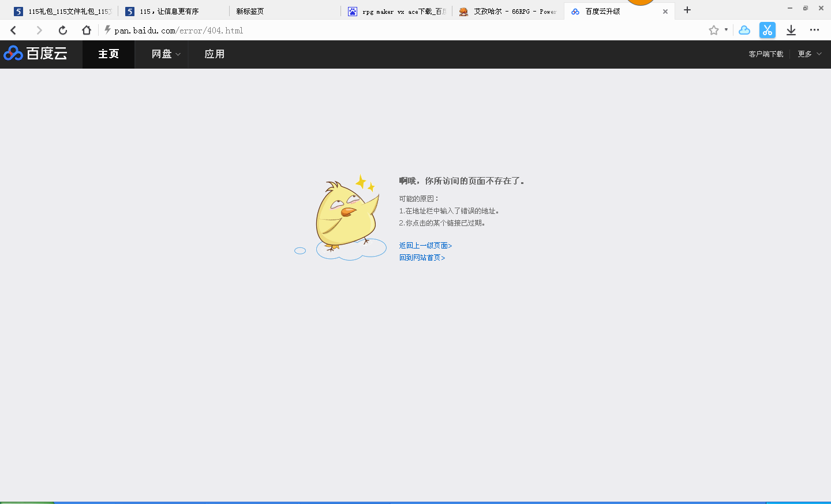Open the browser three-dot menu
The width and height of the screenshot is (831, 504).
814,30
